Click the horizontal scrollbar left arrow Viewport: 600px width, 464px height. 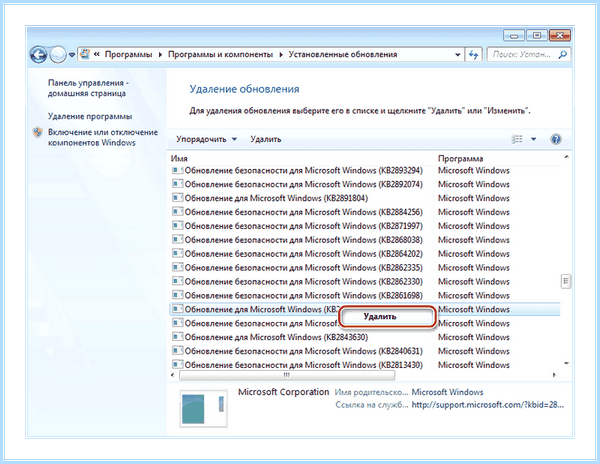pos(173,375)
